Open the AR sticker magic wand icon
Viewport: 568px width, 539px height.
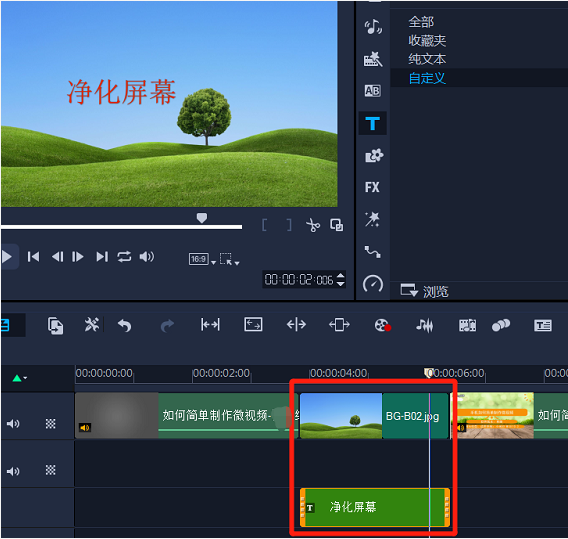[x=372, y=219]
